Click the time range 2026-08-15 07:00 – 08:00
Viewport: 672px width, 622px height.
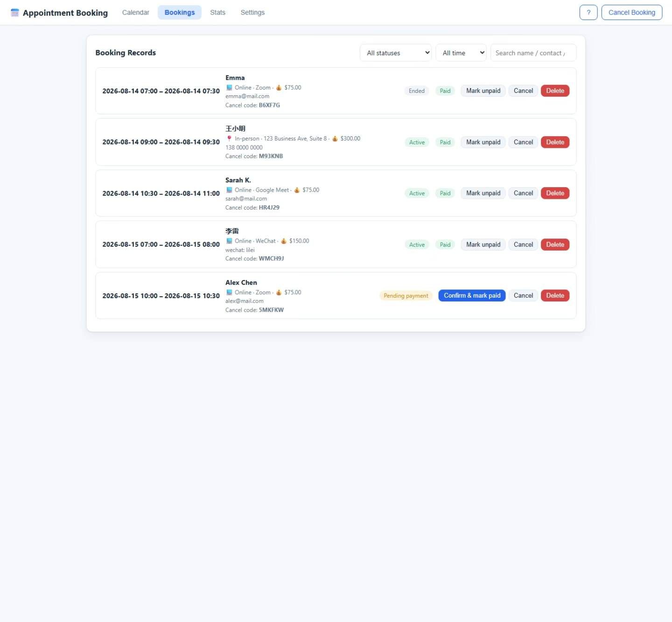pyautogui.click(x=161, y=245)
